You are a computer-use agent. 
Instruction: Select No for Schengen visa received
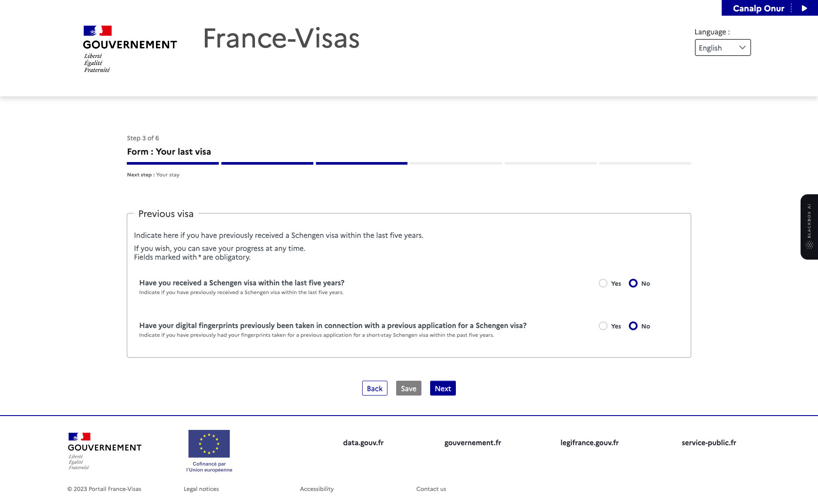pyautogui.click(x=633, y=283)
